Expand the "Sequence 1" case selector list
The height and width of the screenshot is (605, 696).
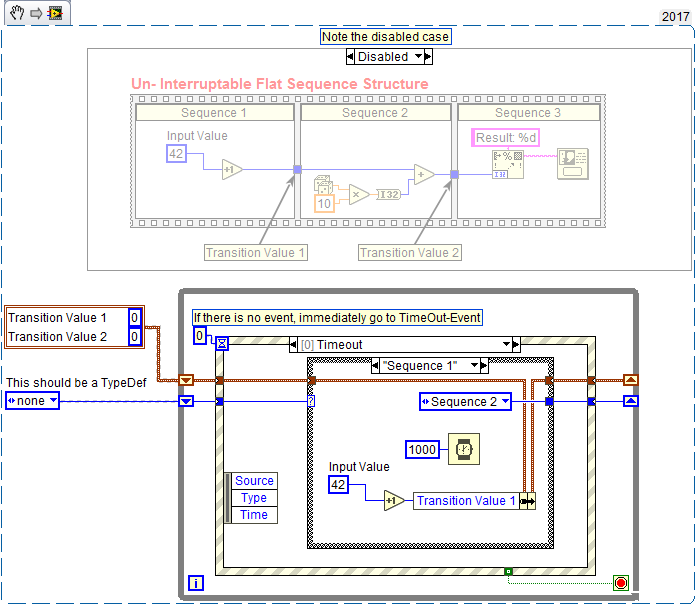tap(475, 365)
